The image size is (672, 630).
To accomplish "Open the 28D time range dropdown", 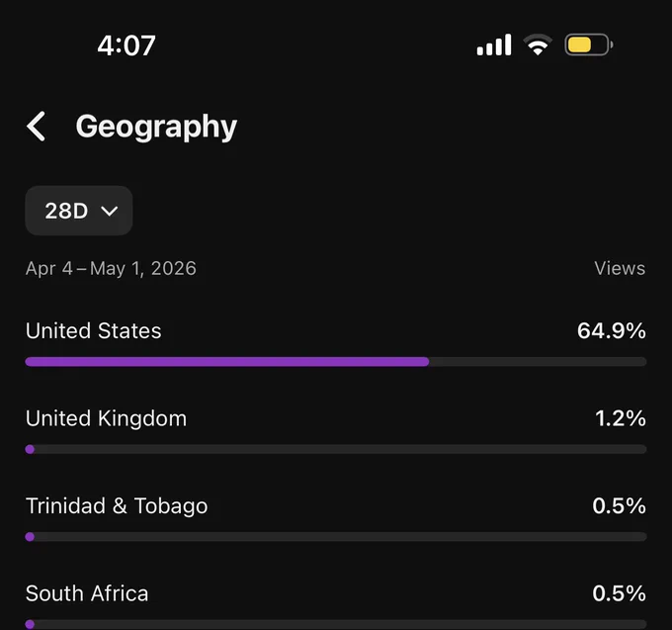I will click(79, 211).
